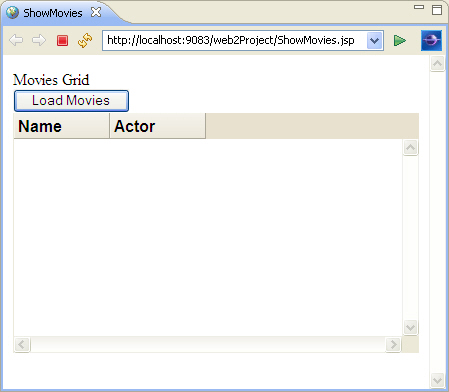449x392 pixels.
Task: Click the Movies Grid heading text
Action: click(x=51, y=80)
